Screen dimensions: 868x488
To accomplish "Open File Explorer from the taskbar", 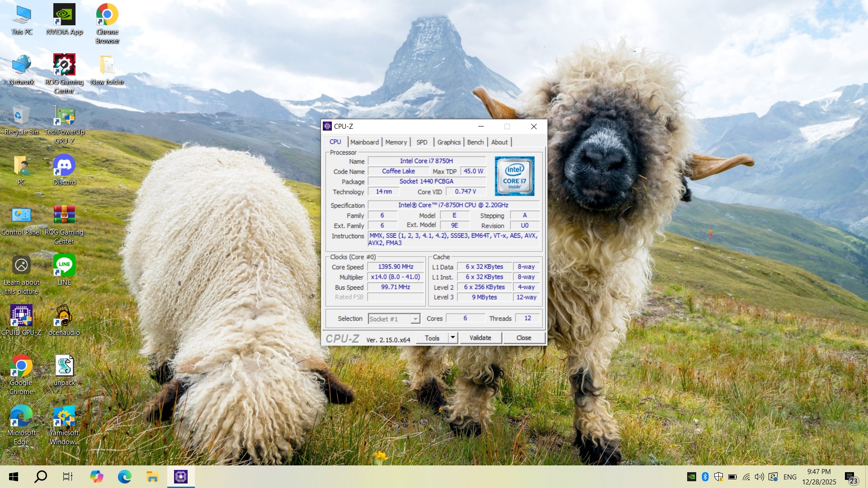I will click(152, 476).
